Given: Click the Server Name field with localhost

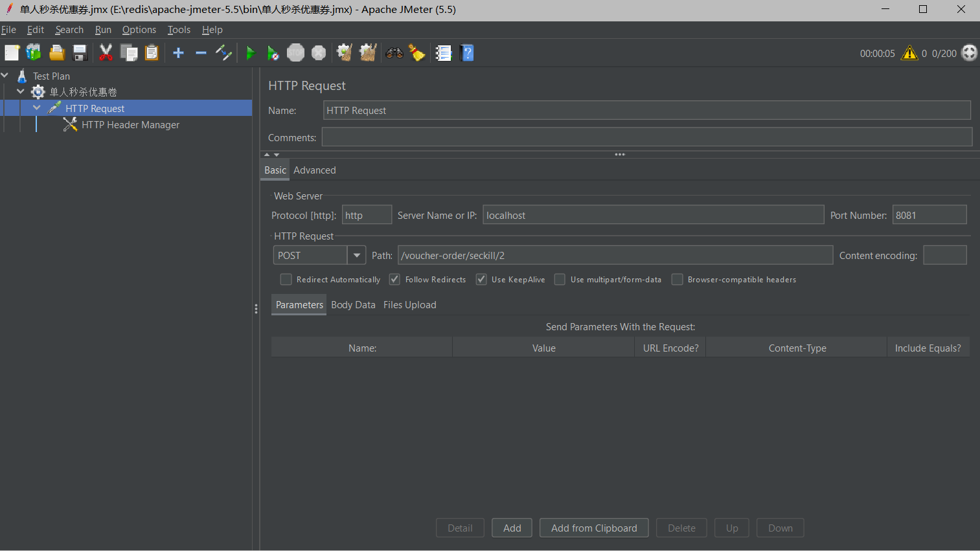Looking at the screenshot, I should [x=653, y=214].
